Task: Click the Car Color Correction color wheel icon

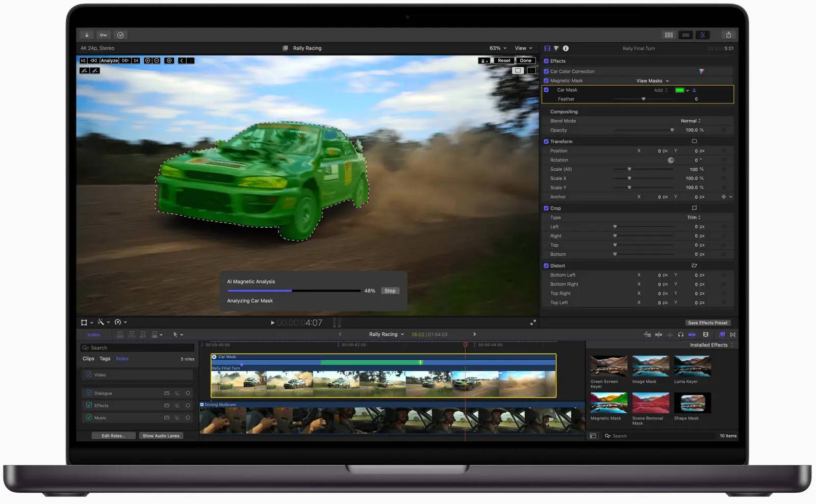Action: [702, 71]
